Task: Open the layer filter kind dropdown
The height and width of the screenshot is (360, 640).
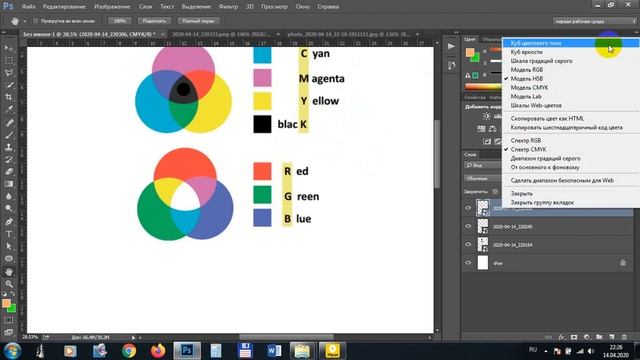Action: coord(483,165)
